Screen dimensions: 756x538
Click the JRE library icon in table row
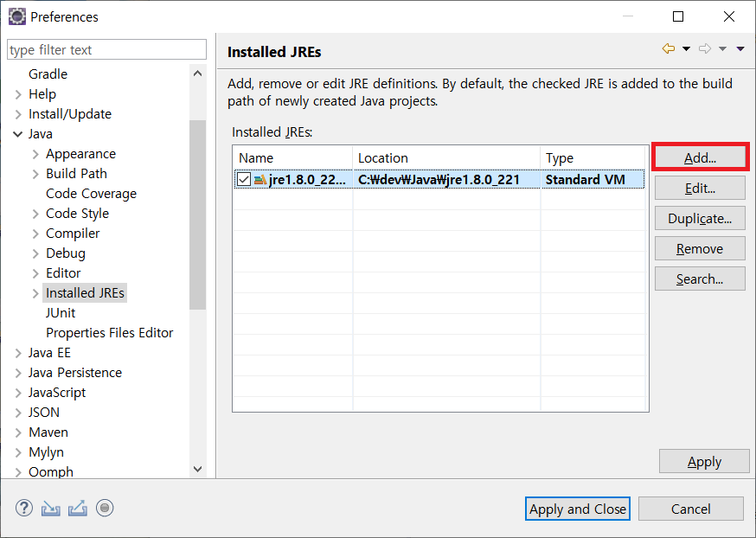tap(260, 180)
